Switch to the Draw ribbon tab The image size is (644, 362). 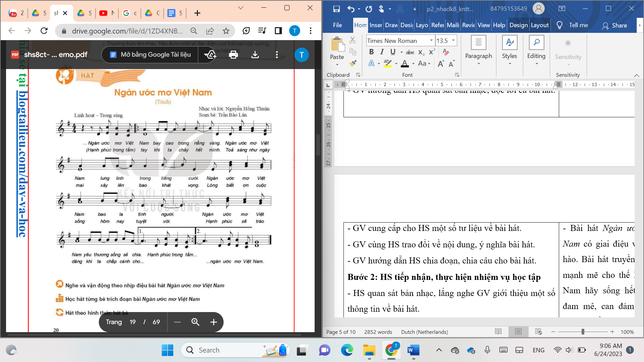click(x=391, y=25)
